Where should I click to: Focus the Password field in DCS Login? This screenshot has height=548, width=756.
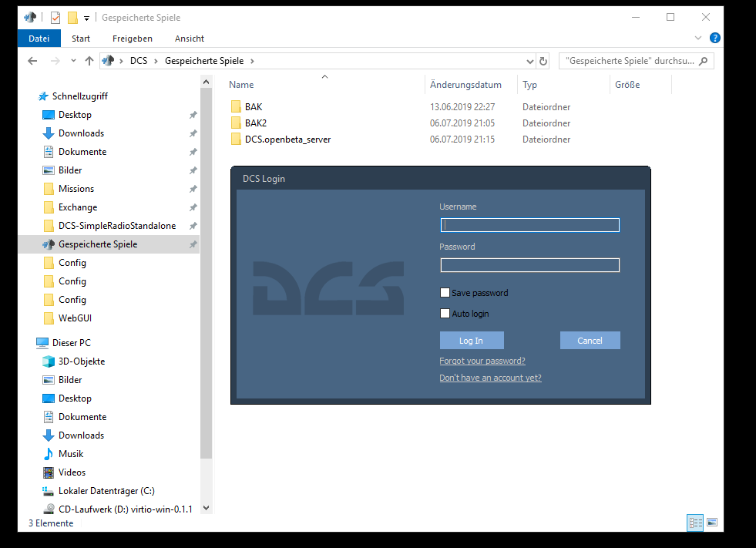[530, 265]
